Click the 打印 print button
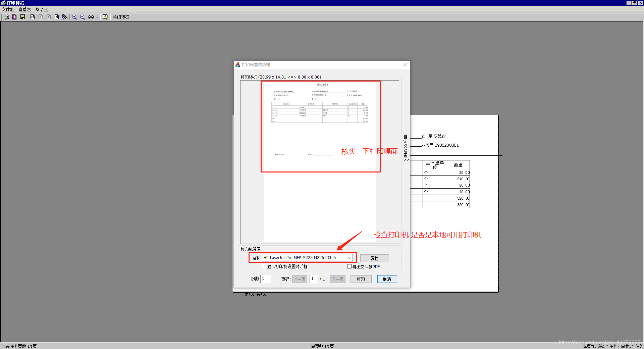The width and height of the screenshot is (644, 349). (361, 279)
